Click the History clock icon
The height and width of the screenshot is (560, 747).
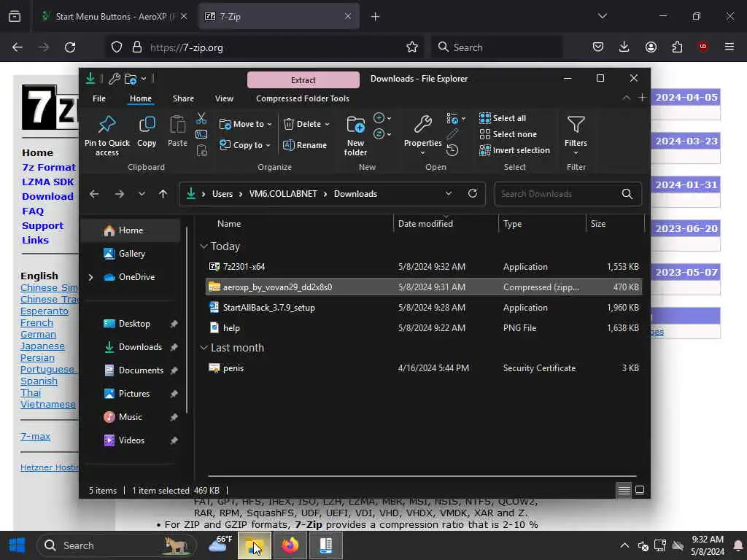point(452,150)
